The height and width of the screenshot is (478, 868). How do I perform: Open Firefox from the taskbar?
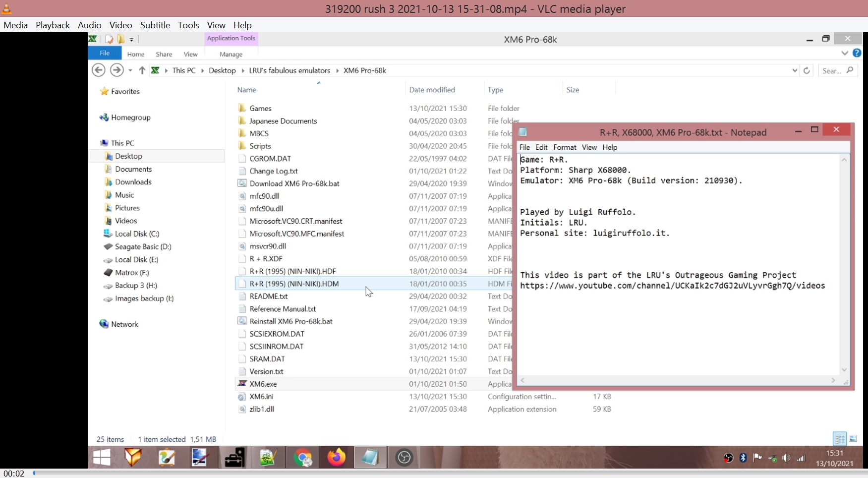[336, 457]
